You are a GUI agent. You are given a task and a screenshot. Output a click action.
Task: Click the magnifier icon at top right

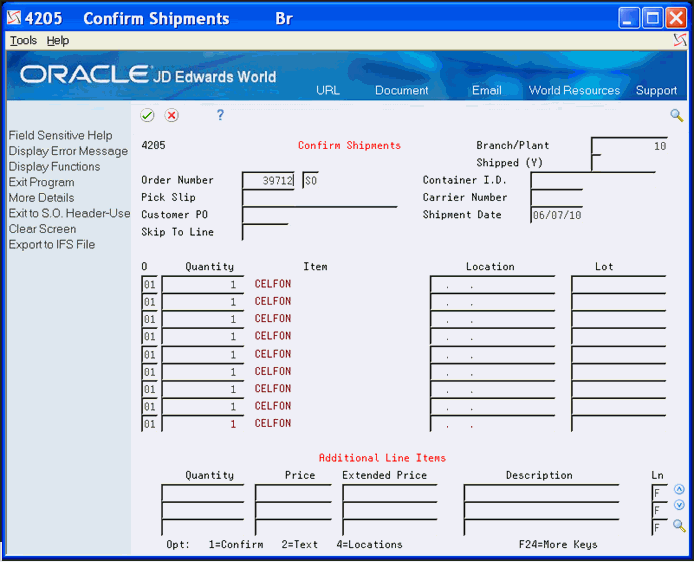[x=676, y=115]
